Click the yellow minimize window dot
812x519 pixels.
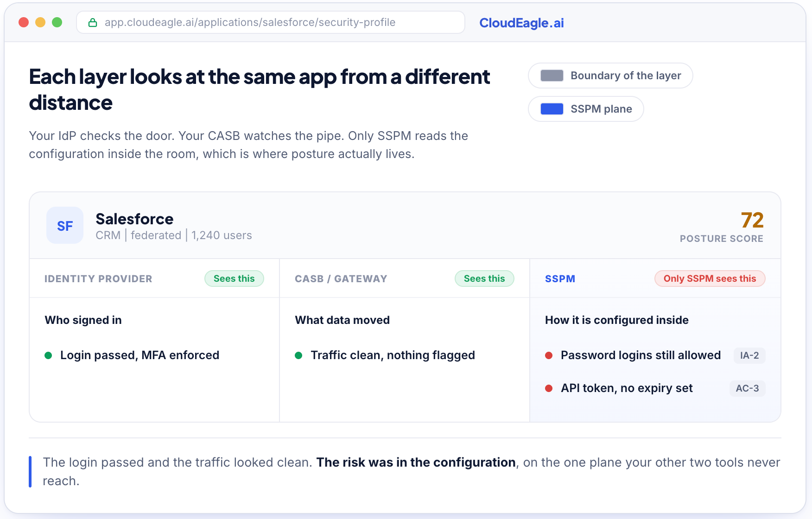40,22
